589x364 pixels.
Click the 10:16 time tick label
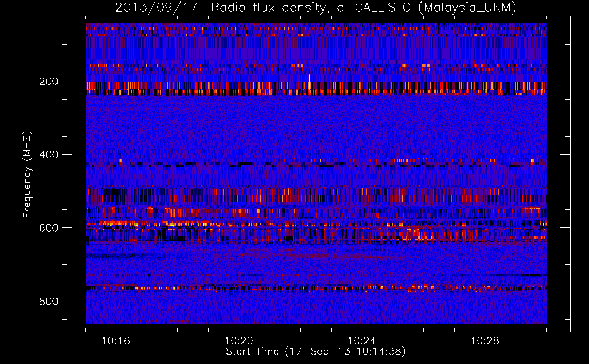[116, 341]
